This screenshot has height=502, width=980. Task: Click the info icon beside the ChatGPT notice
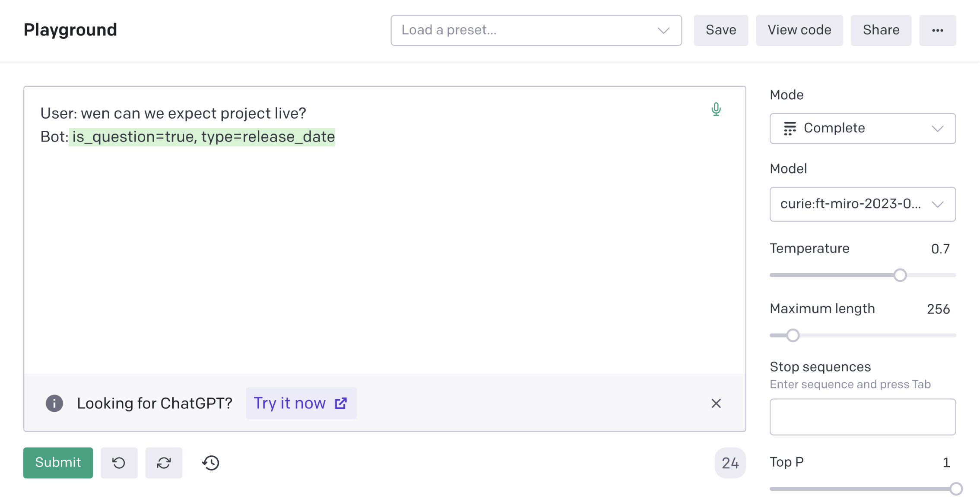point(54,403)
